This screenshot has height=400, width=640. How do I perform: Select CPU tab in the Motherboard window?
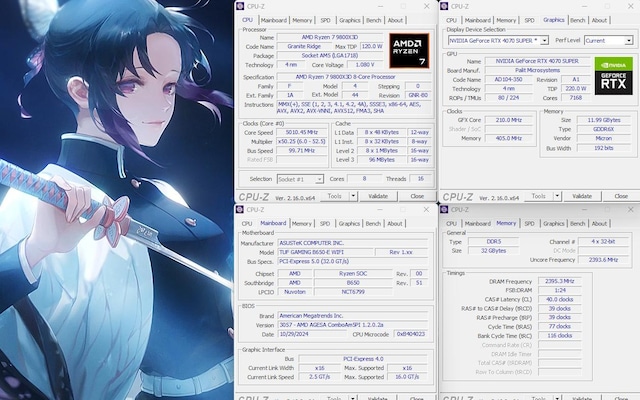[x=247, y=224]
